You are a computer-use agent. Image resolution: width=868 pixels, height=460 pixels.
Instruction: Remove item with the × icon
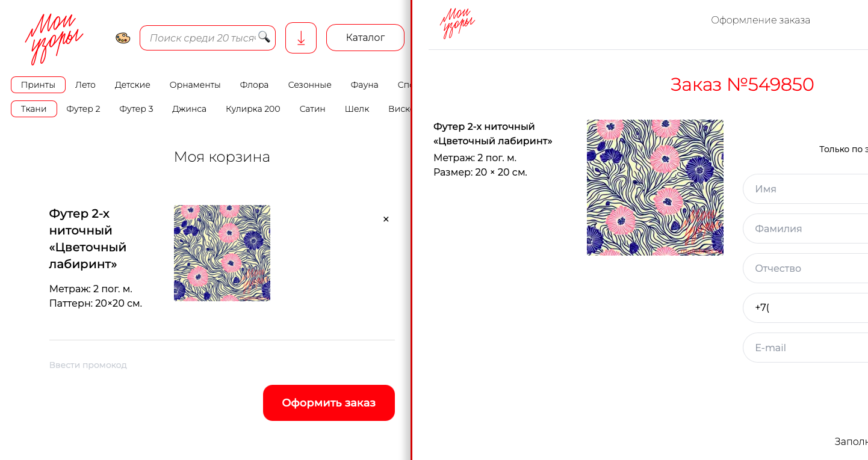pyautogui.click(x=386, y=219)
